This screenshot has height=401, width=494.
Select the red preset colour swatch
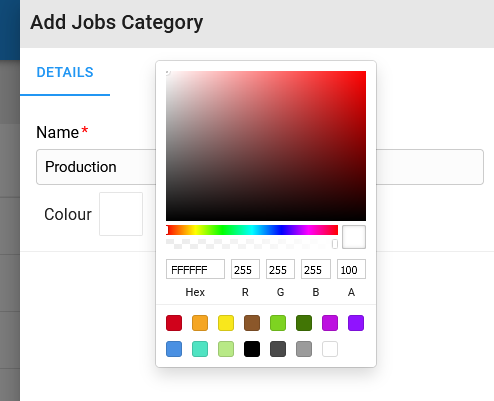pyautogui.click(x=174, y=323)
